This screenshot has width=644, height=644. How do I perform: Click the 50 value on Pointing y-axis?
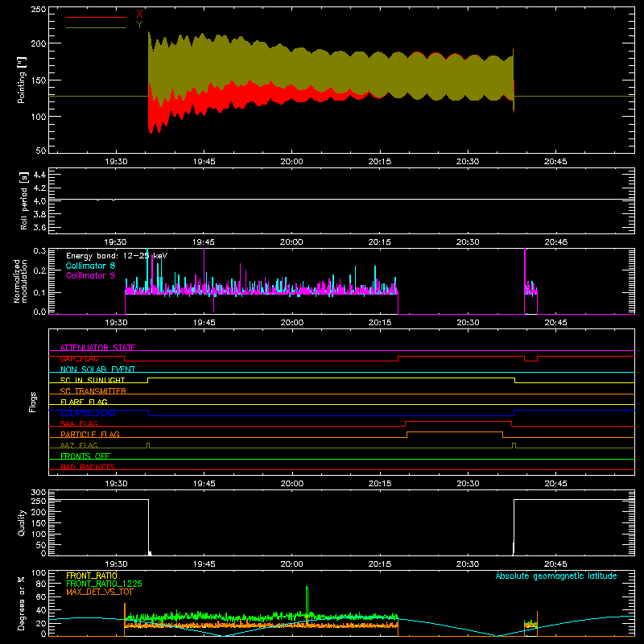point(41,151)
